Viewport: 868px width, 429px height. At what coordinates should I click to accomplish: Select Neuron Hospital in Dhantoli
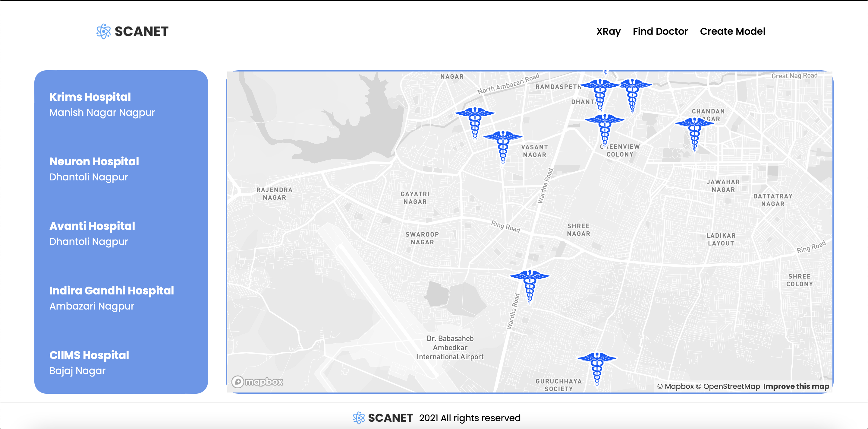click(94, 161)
